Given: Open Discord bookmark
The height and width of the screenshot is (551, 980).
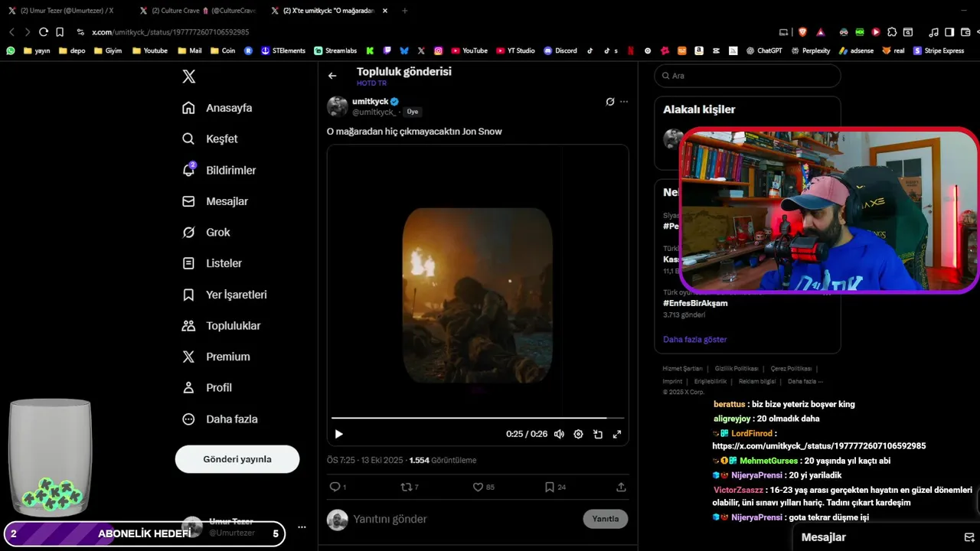Looking at the screenshot, I should pyautogui.click(x=560, y=51).
